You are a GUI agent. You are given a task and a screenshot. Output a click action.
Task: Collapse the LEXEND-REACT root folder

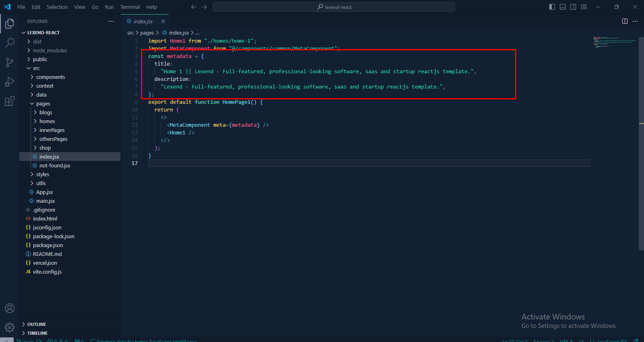pos(70,33)
